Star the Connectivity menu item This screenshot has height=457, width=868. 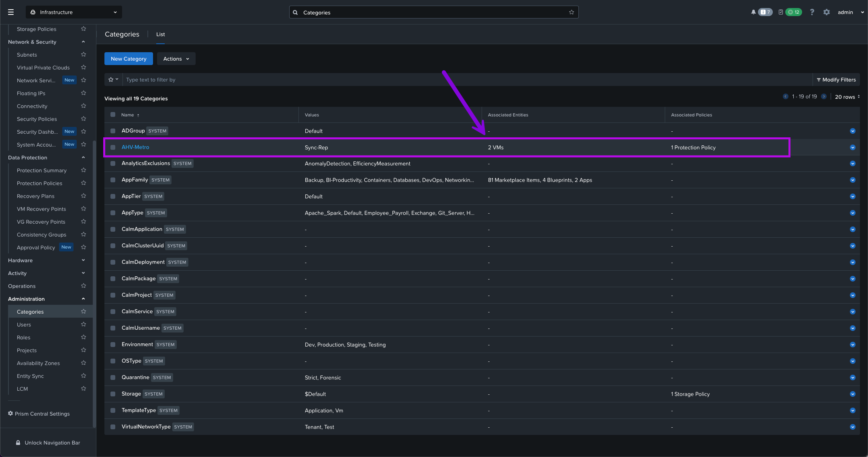point(84,106)
